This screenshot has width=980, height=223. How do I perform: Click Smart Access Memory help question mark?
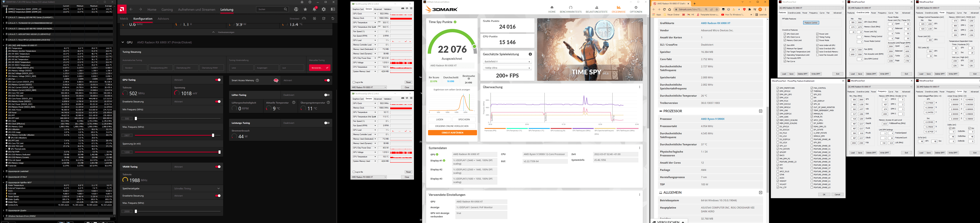[257, 80]
